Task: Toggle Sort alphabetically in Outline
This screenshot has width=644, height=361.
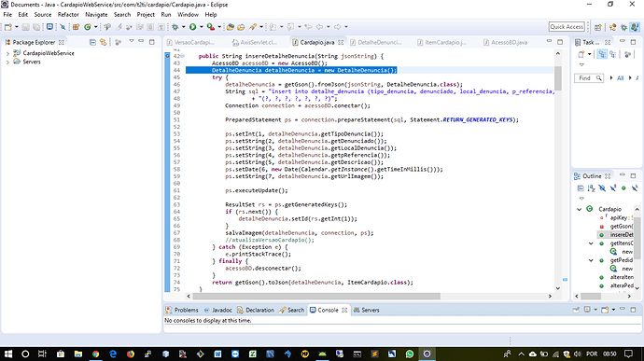Action: [x=592, y=188]
